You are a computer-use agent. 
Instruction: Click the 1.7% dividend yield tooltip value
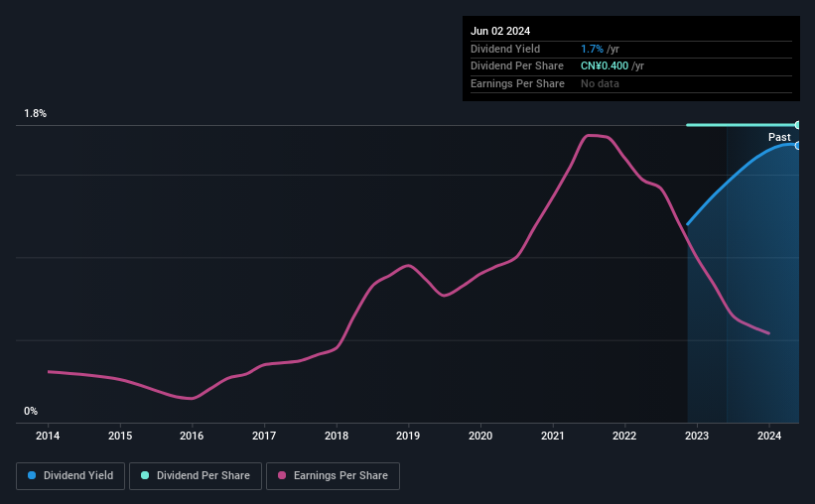(x=592, y=49)
